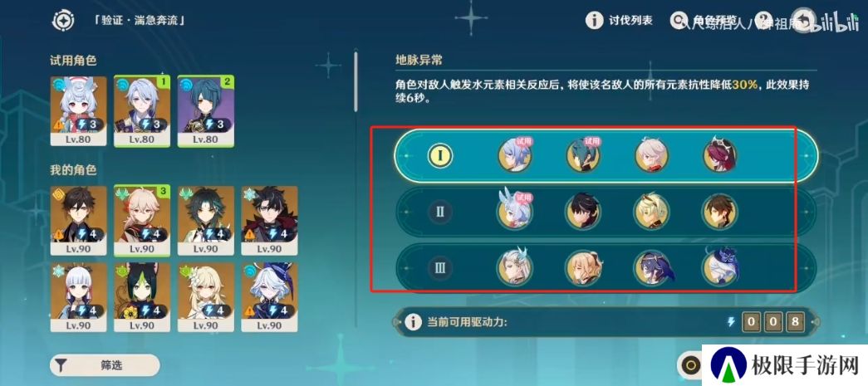Open the 筛选 filter dropdown
The image size is (868, 386).
(105, 365)
